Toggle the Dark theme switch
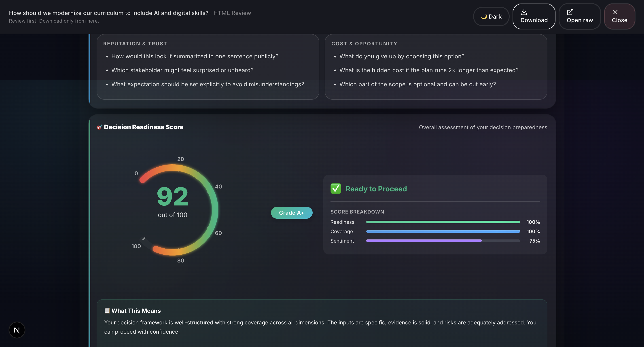Screen dimensions: 644x347 [x=491, y=17]
